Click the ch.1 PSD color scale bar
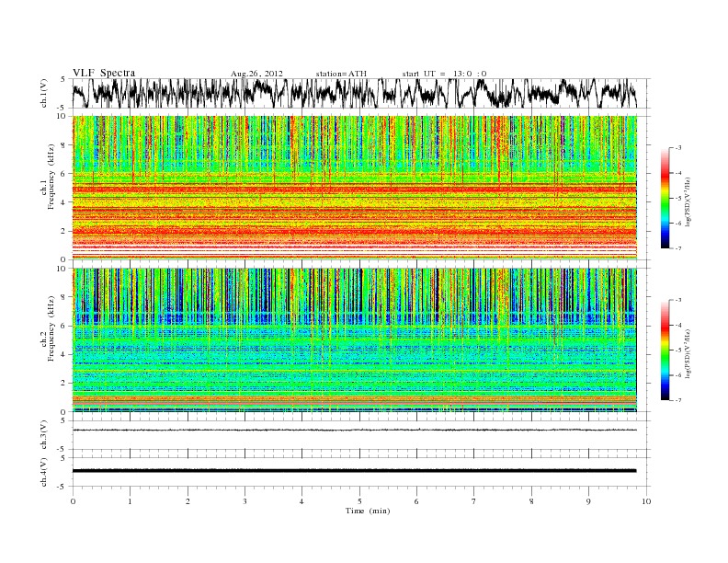 [665, 198]
